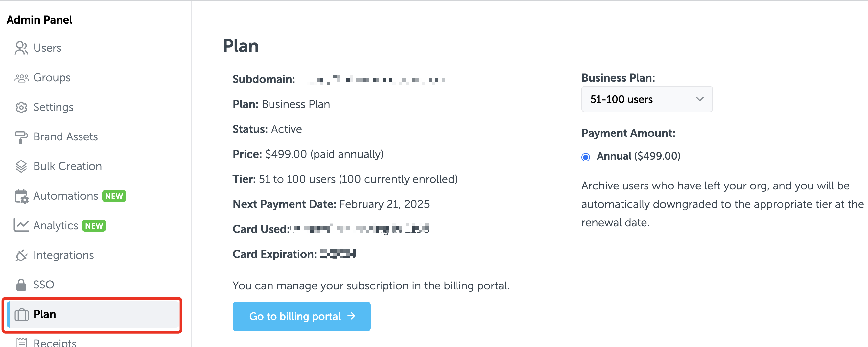
Task: Click the Annual ($499.00) label text
Action: 639,156
